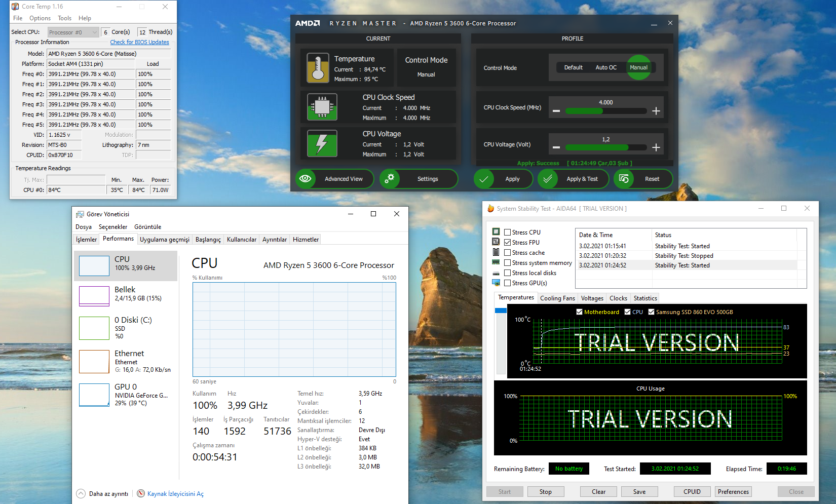836x504 pixels.
Task: Click the lightning bolt CPU Voltage icon
Action: pyautogui.click(x=322, y=143)
